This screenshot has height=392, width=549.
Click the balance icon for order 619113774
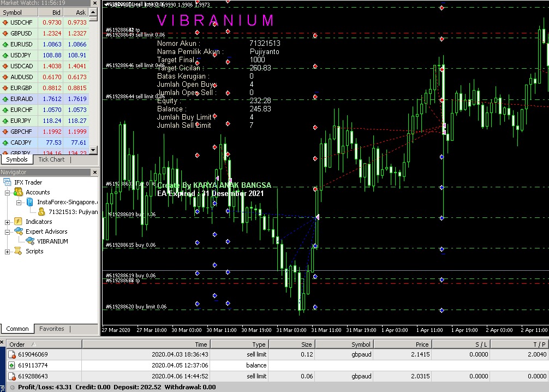pos(11,365)
